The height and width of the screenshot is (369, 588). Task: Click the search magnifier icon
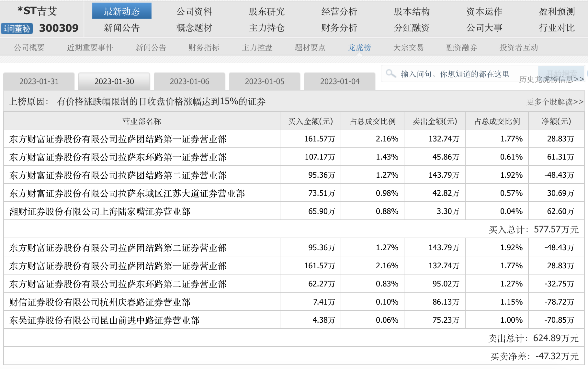(x=391, y=73)
